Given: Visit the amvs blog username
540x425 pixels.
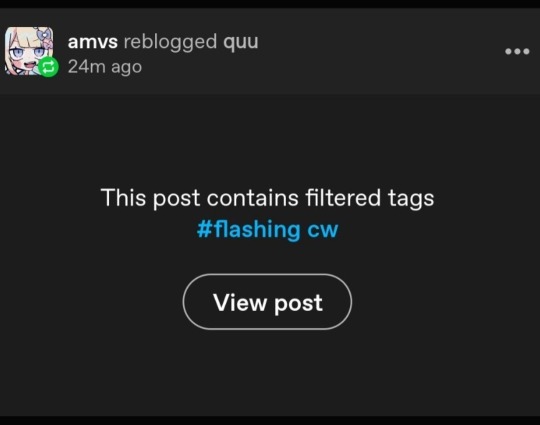Looking at the screenshot, I should point(93,42).
